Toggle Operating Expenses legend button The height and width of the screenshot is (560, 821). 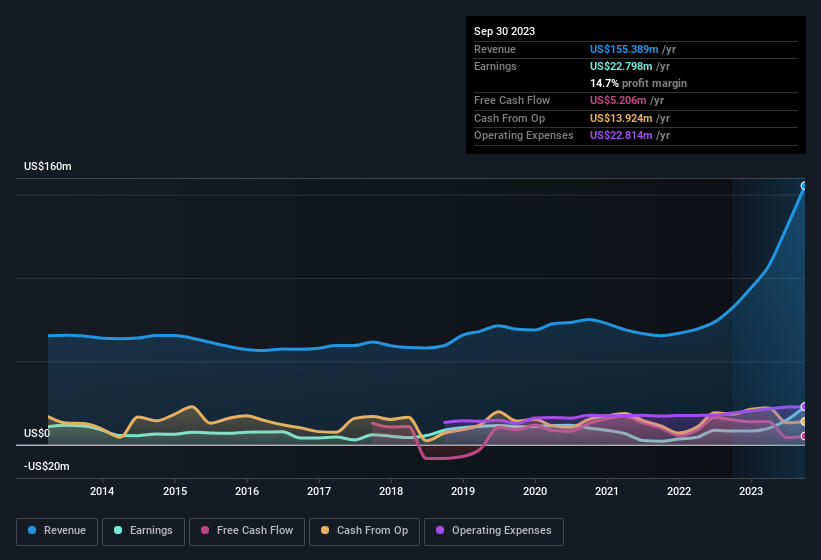pos(494,531)
